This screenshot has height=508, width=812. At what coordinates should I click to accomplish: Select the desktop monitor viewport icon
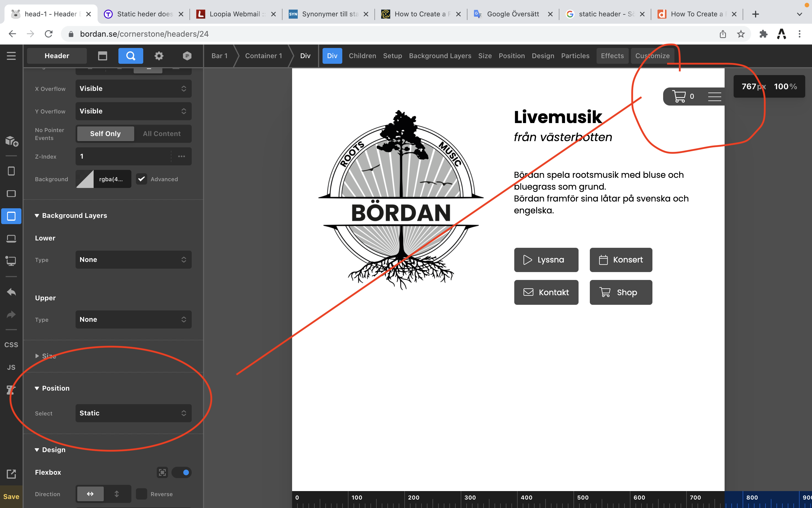pyautogui.click(x=11, y=261)
